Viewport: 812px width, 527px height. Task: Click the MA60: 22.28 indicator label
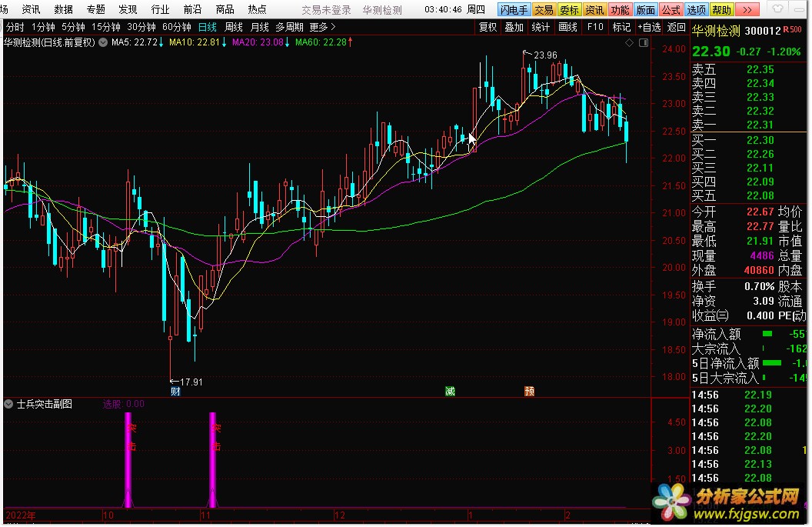[324, 42]
